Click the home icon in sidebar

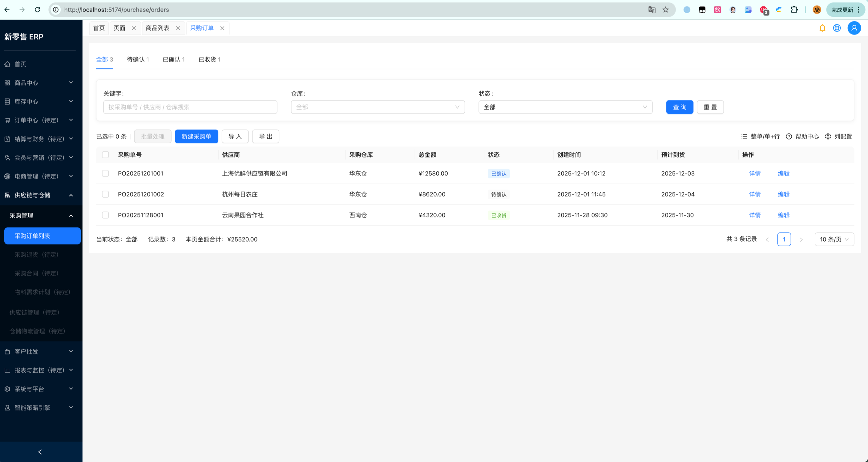(7, 64)
